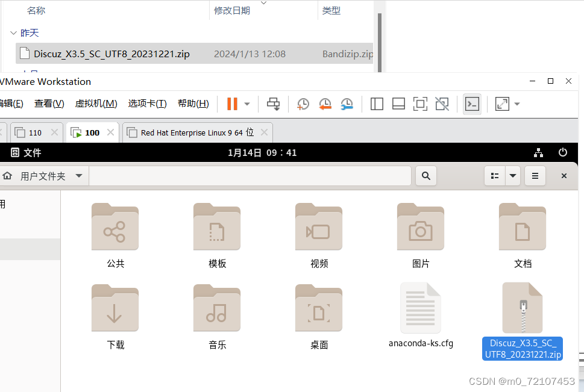Select the anaconda-ks.cfg file
The height and width of the screenshot is (392, 584).
[421, 316]
